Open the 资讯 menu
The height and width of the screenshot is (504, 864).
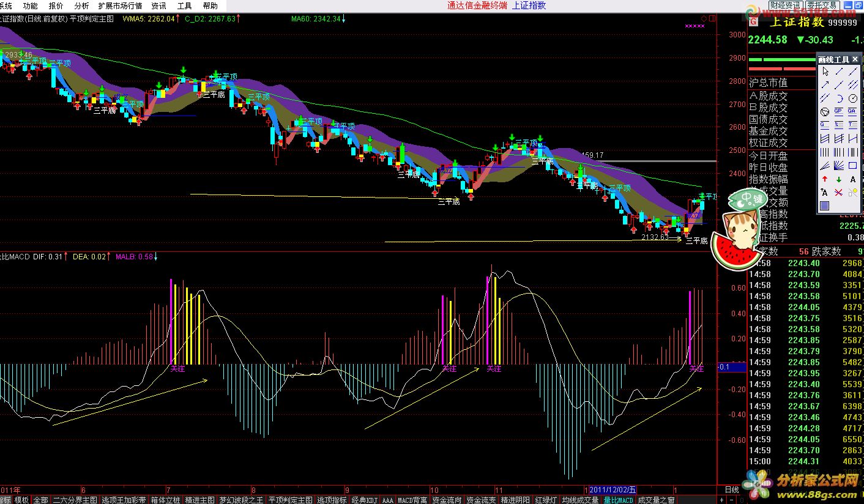(x=158, y=6)
